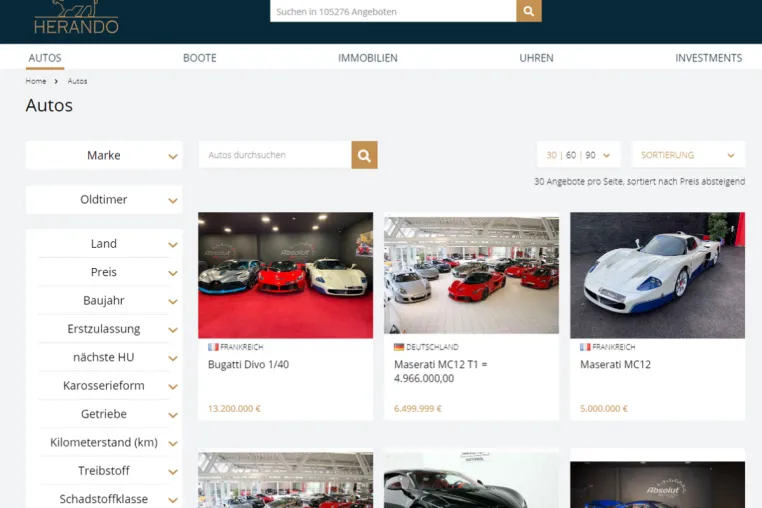Open the second-row black car thumbnail
The height and width of the screenshot is (508, 762).
tap(471, 480)
